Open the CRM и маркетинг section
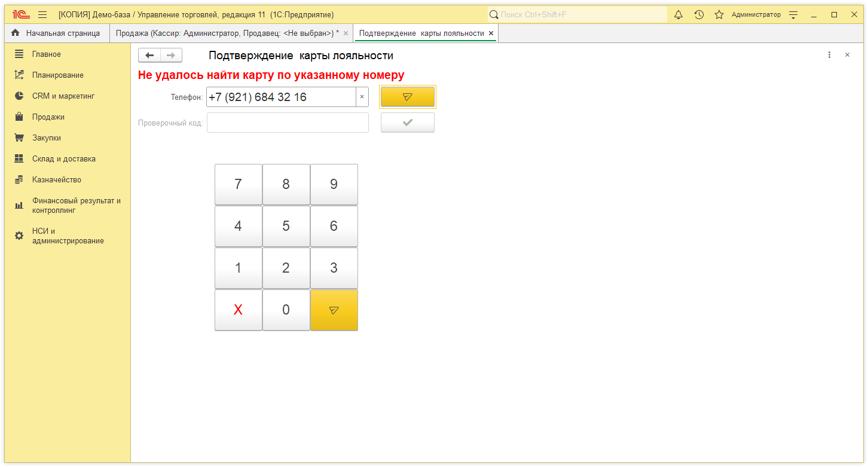Screen dimensions: 868x467 (63, 96)
